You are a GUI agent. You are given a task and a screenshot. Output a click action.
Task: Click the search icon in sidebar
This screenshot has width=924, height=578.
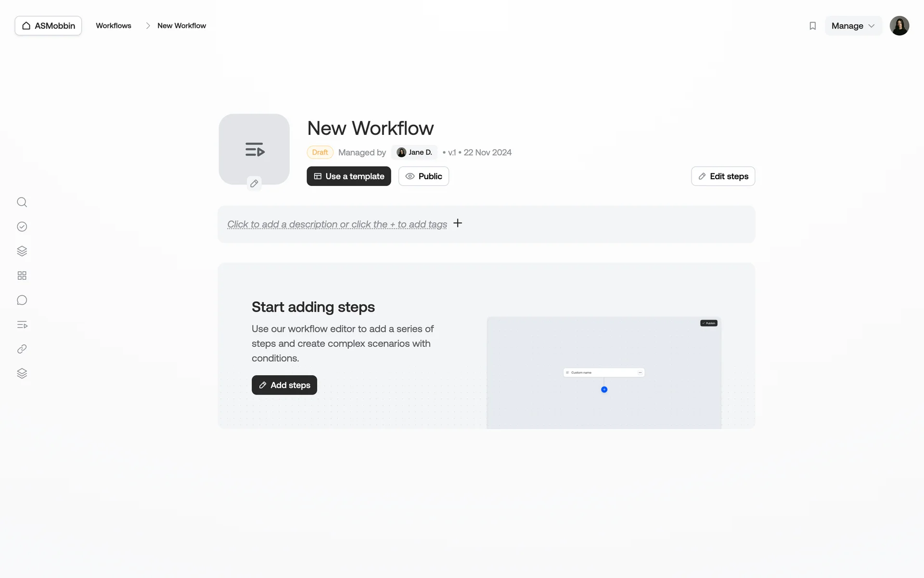[22, 202]
